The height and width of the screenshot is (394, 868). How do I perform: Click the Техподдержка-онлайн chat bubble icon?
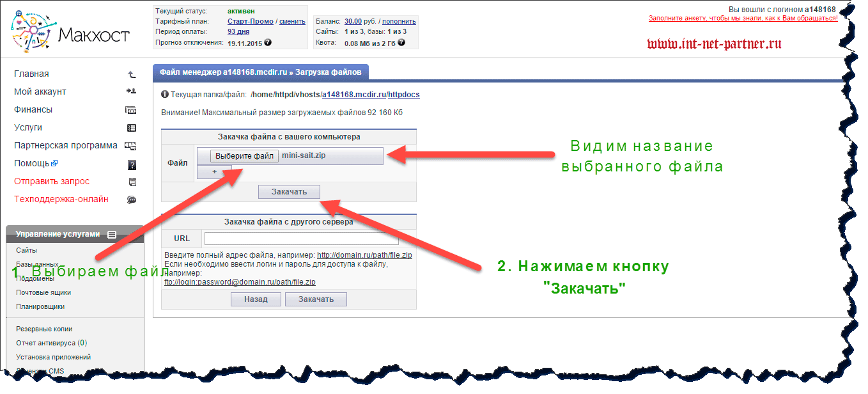pos(132,200)
